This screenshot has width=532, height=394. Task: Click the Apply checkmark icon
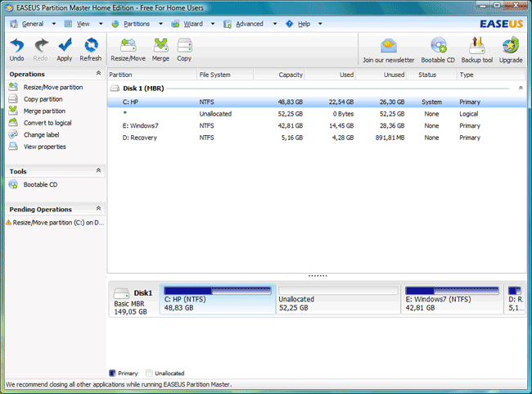pyautogui.click(x=65, y=45)
